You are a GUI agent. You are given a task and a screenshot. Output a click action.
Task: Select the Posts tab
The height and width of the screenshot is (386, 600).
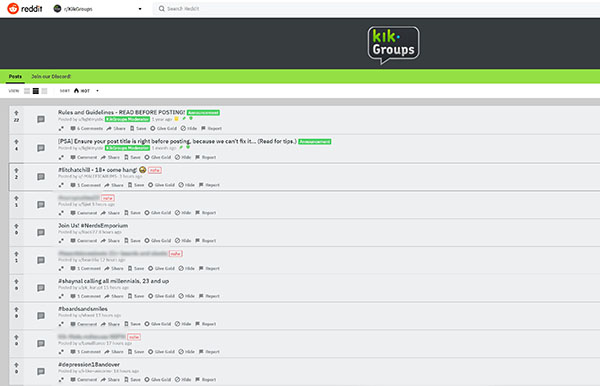[x=15, y=77]
